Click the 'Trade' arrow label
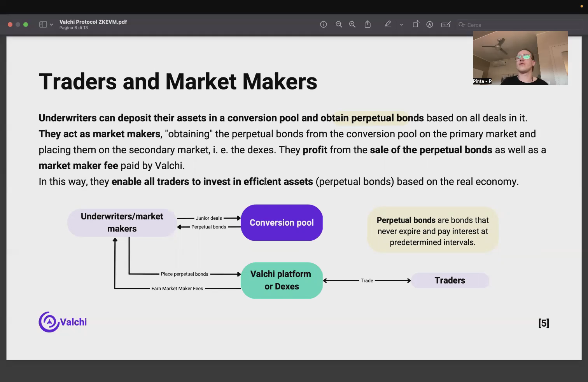588x382 pixels. click(367, 280)
